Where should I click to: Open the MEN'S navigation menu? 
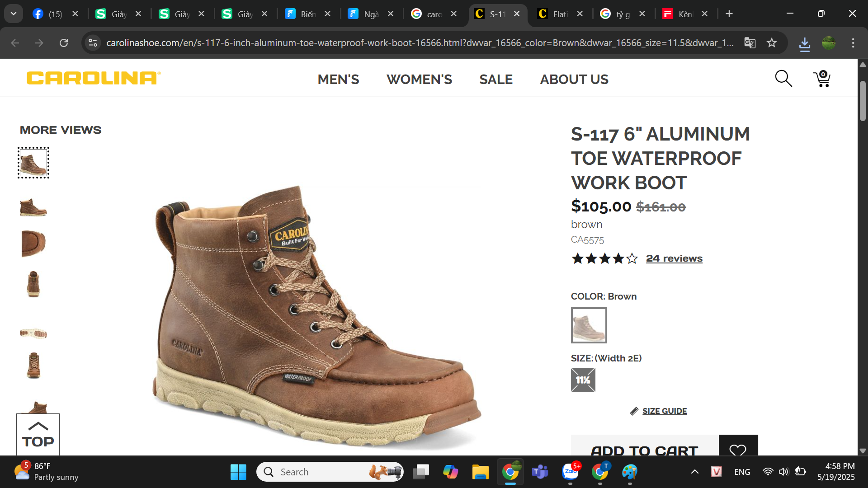(338, 79)
